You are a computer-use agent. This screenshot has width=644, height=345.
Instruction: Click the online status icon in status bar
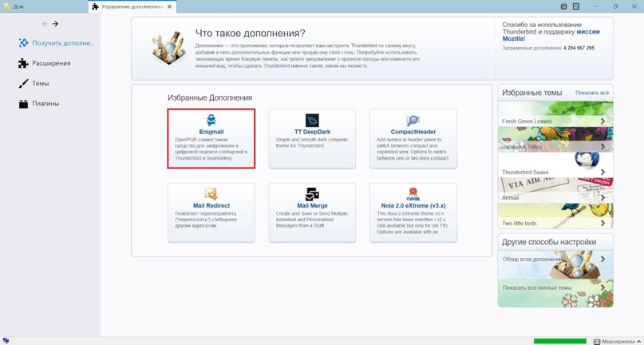click(x=6, y=341)
